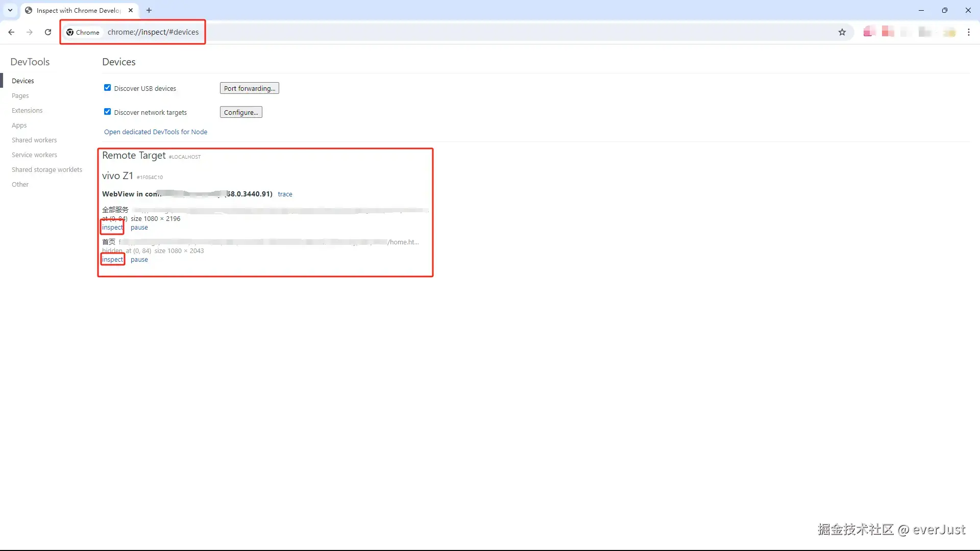Open dedicated DevTools for Node
The height and width of the screenshot is (551, 980).
click(x=156, y=132)
